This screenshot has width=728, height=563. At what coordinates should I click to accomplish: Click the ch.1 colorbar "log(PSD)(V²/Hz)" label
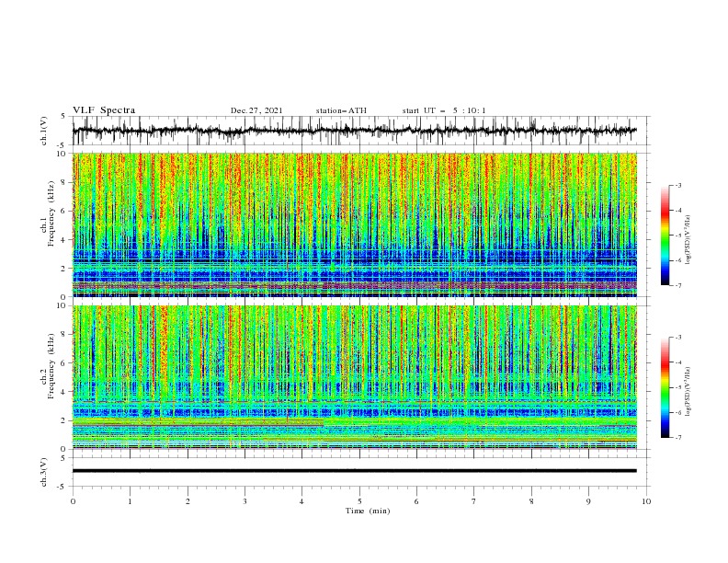coord(688,240)
